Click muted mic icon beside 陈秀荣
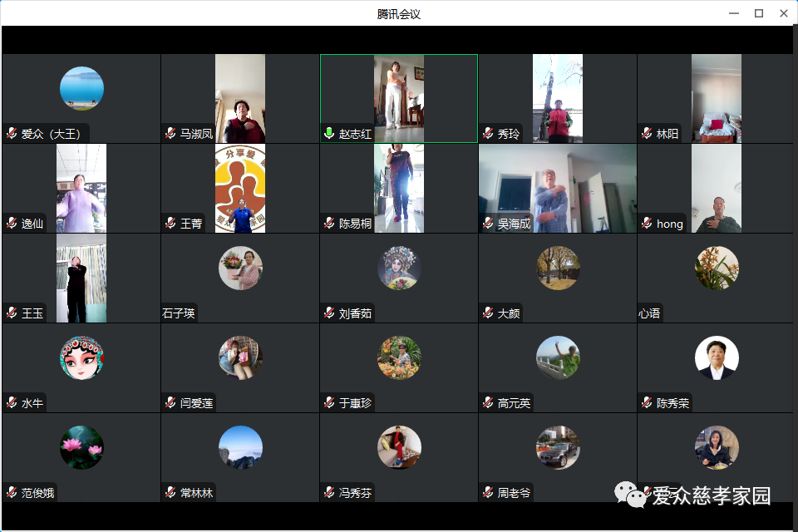 pos(647,403)
